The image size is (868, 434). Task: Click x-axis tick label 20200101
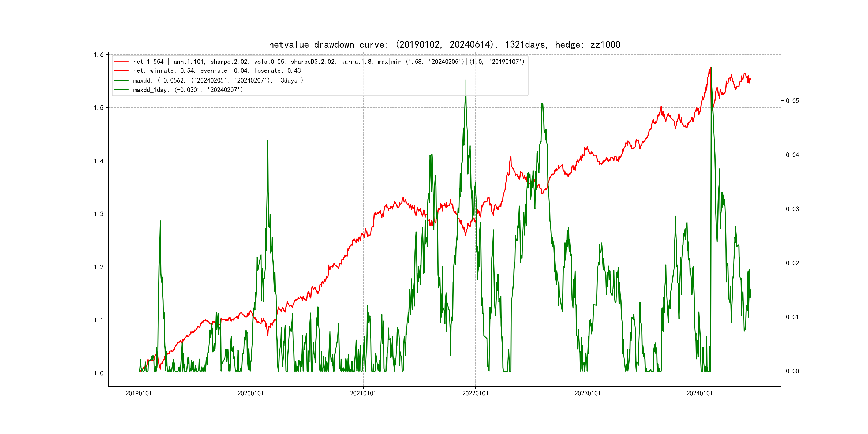251,394
